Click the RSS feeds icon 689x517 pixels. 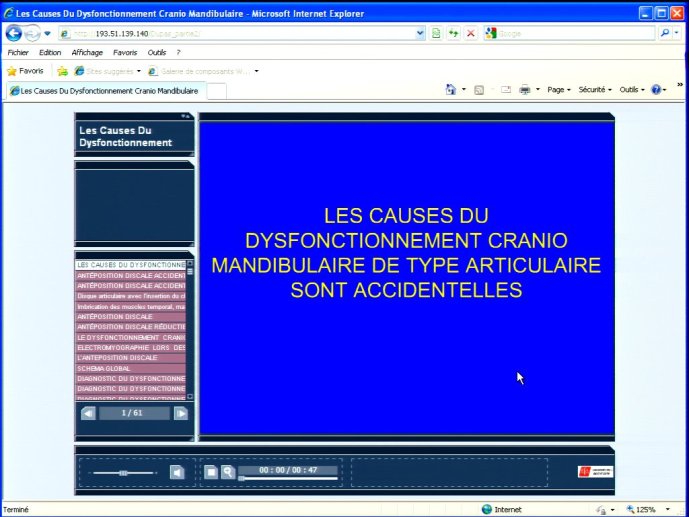click(479, 90)
